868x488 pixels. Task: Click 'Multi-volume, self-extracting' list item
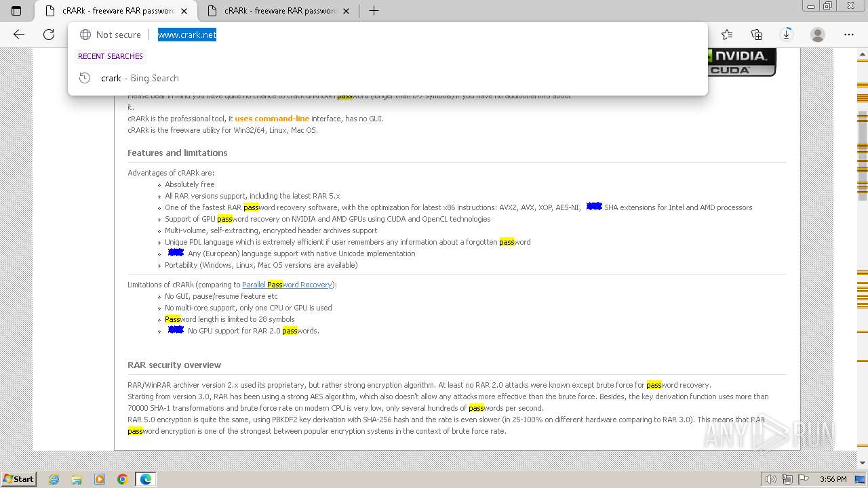tap(271, 230)
